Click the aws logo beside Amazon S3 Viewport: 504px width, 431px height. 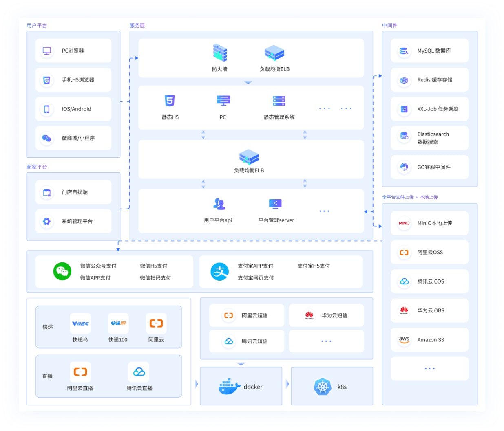pyautogui.click(x=404, y=340)
